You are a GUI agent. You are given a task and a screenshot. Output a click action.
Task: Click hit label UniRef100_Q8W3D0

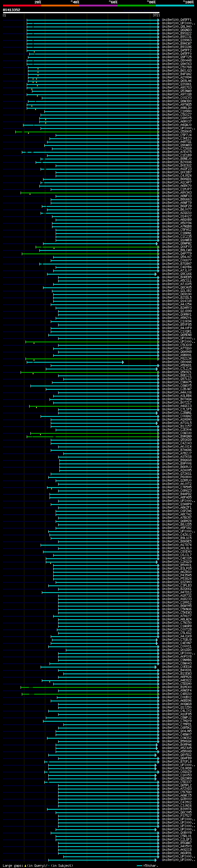(x=177, y=101)
